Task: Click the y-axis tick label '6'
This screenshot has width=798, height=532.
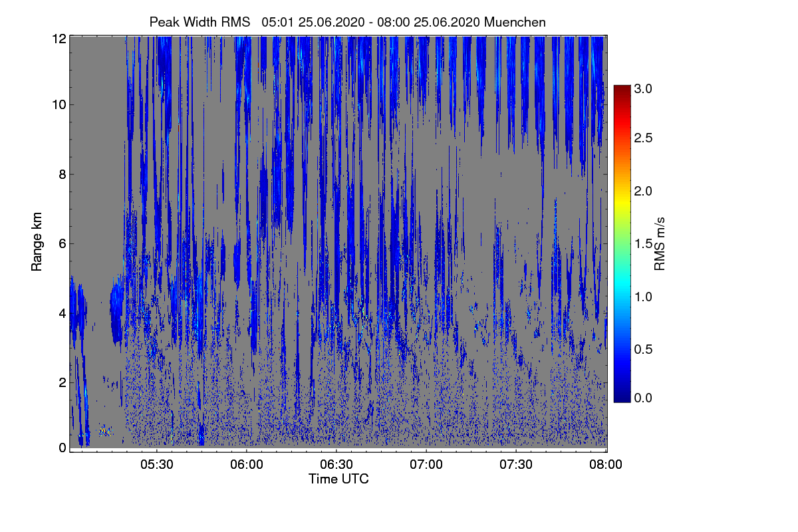Action: [62, 243]
